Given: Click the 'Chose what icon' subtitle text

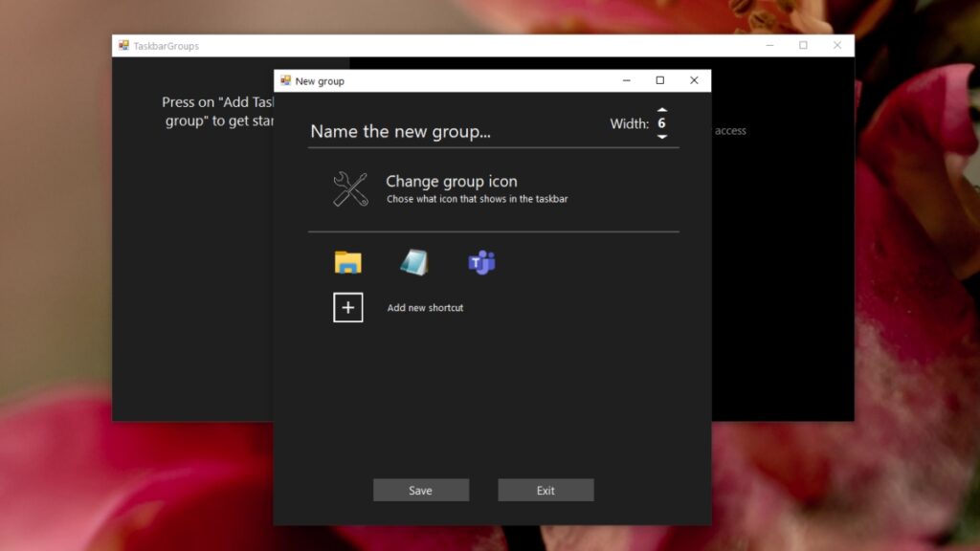Looking at the screenshot, I should tap(477, 199).
